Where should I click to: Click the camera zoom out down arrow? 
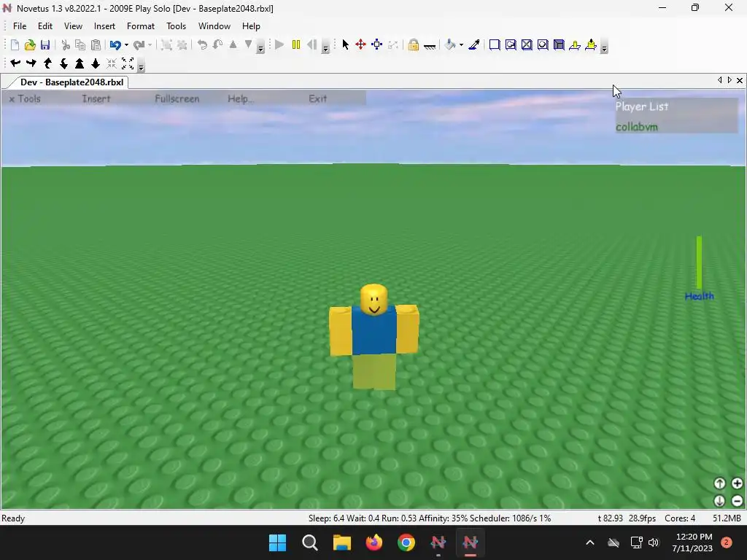point(96,63)
